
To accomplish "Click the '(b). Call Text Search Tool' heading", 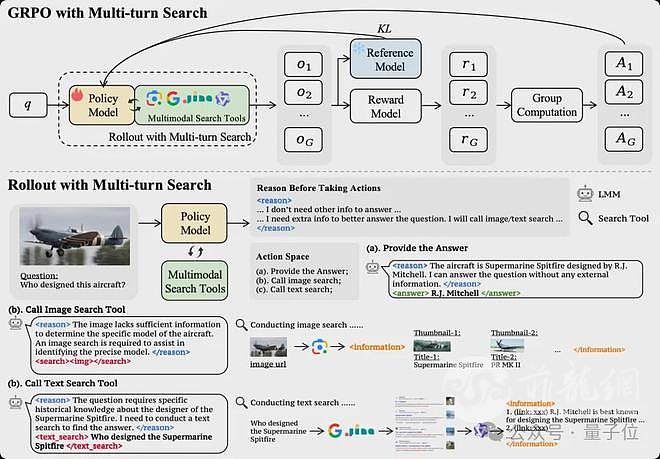I will click(63, 383).
